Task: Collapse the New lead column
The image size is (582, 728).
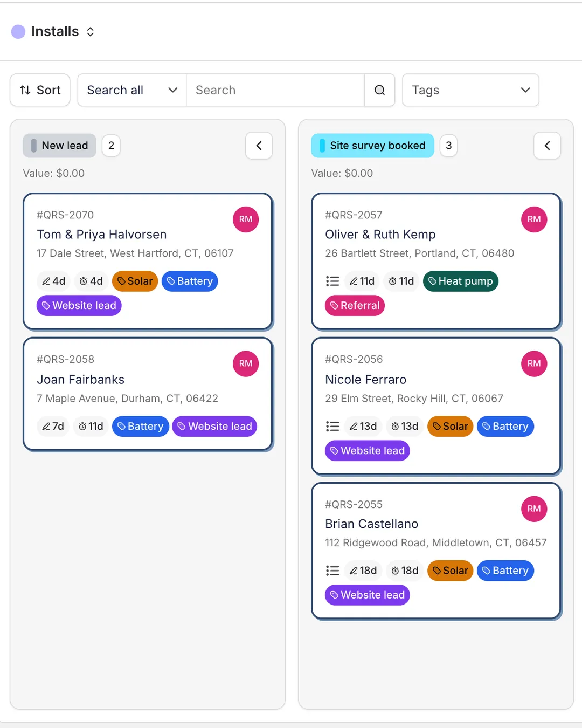Action: [259, 146]
